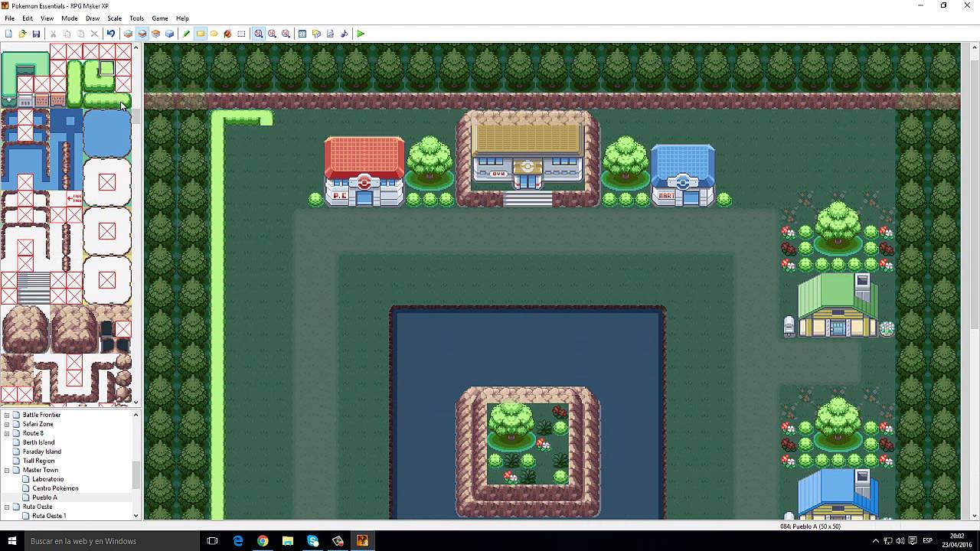Select the Pencil draw tool

pyautogui.click(x=186, y=34)
